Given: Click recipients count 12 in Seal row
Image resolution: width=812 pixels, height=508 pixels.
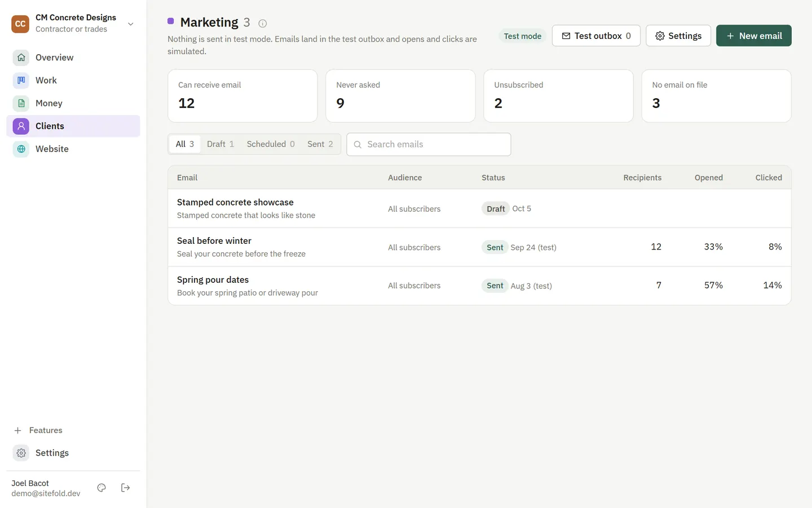Looking at the screenshot, I should pyautogui.click(x=656, y=247).
